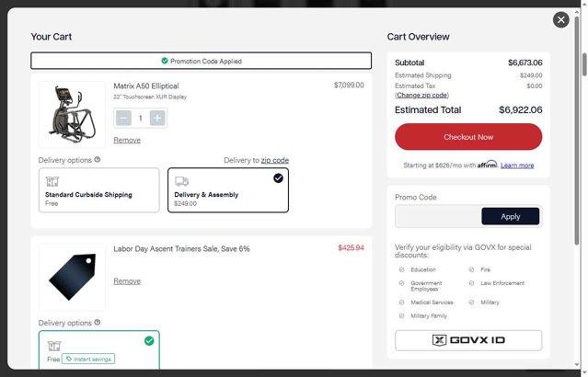
Task: Click the Instant savings tag badge
Action: 88,359
